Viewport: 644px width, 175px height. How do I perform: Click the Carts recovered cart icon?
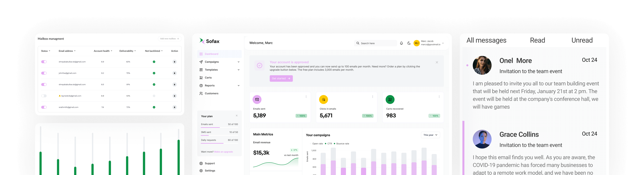pyautogui.click(x=390, y=100)
